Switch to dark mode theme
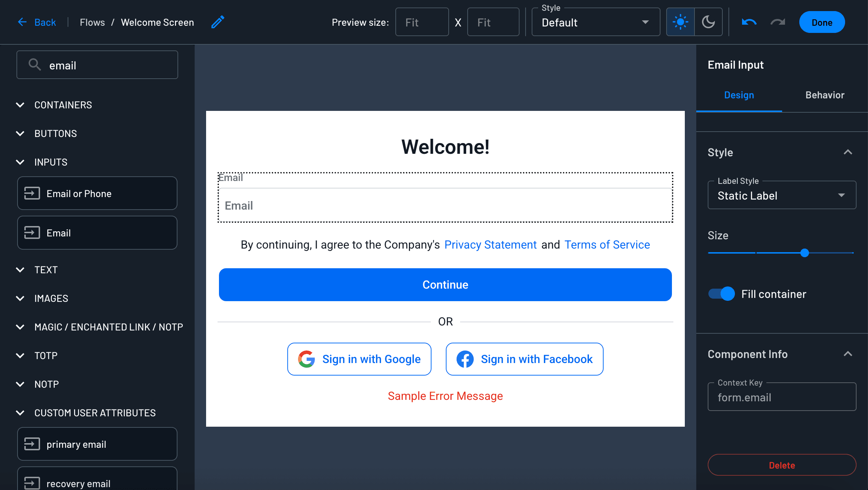This screenshot has width=868, height=490. [x=708, y=22]
